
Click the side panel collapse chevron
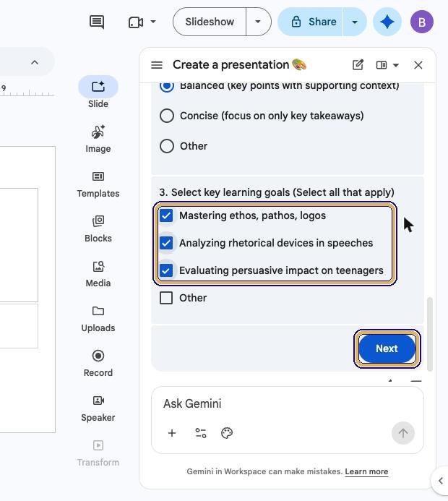[x=441, y=481]
